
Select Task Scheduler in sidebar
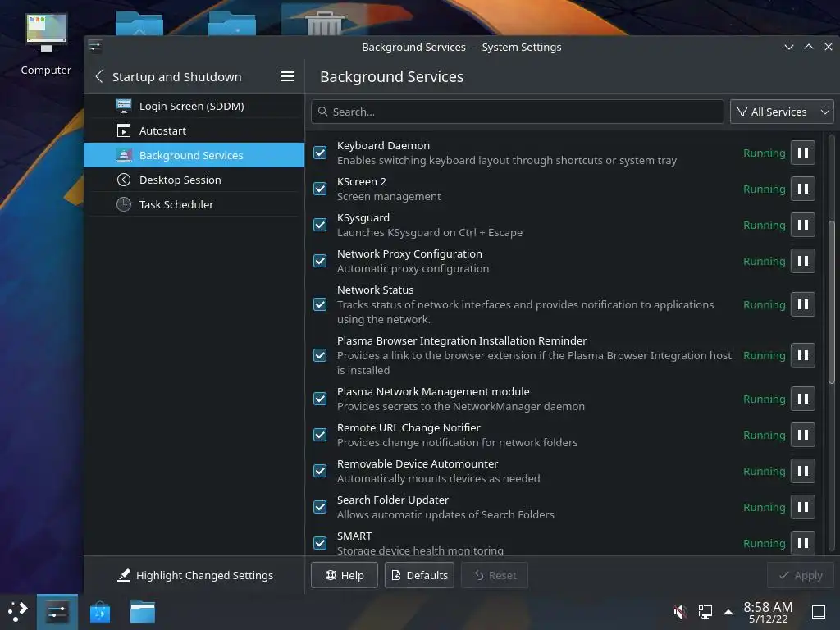tap(194, 204)
